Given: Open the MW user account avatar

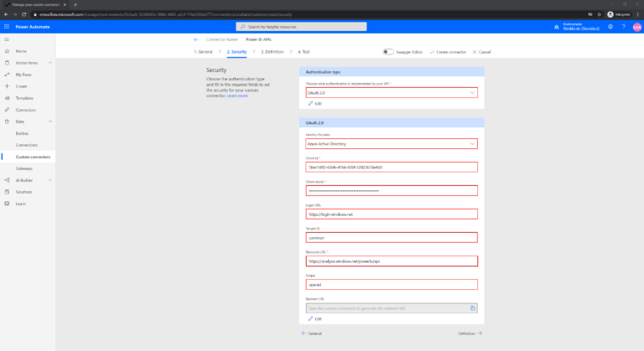Looking at the screenshot, I should (x=636, y=27).
